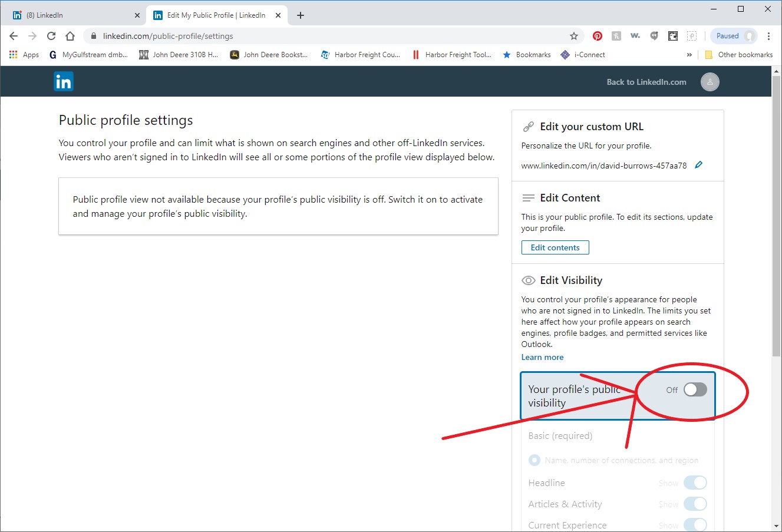Click the Edit contents button
This screenshot has width=782, height=532.
[x=555, y=247]
